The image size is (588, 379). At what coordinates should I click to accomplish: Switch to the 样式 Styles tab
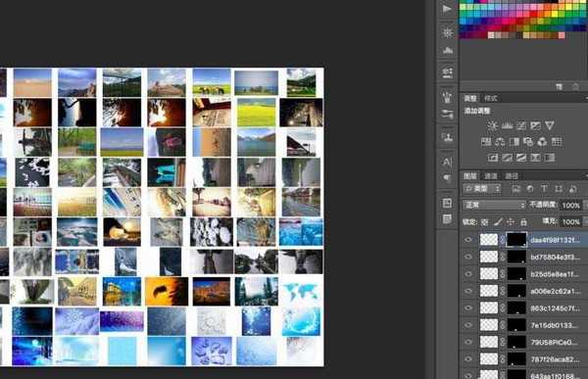point(491,98)
